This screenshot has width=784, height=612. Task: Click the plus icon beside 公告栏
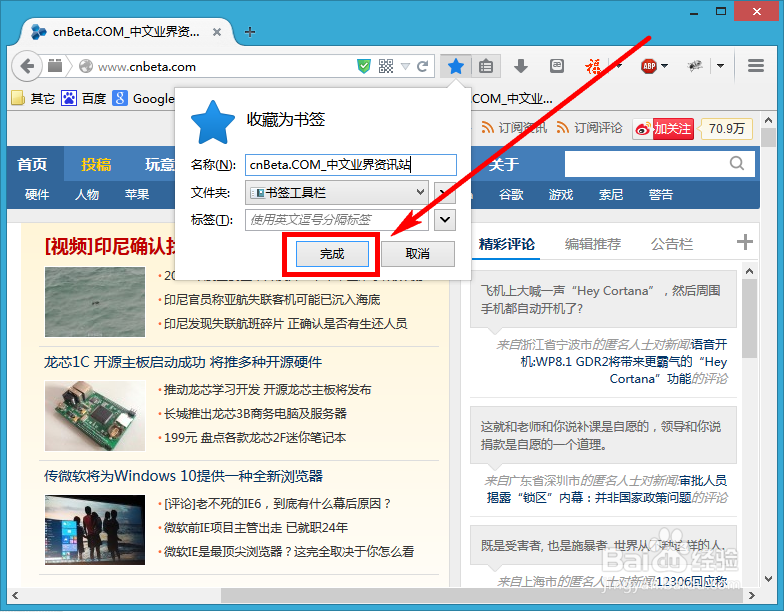point(744,242)
